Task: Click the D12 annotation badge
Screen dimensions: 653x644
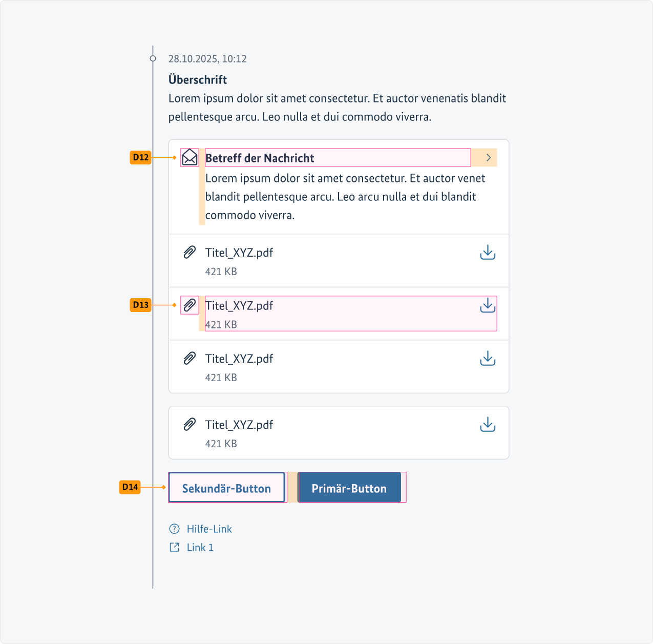Action: tap(140, 157)
